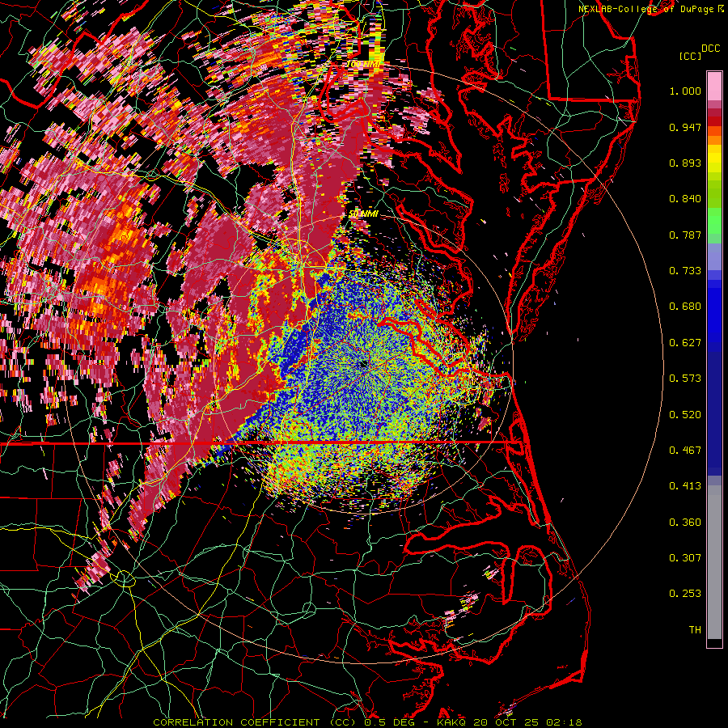The height and width of the screenshot is (728, 728).
Task: Click the 0.787 scale value
Action: tap(685, 235)
